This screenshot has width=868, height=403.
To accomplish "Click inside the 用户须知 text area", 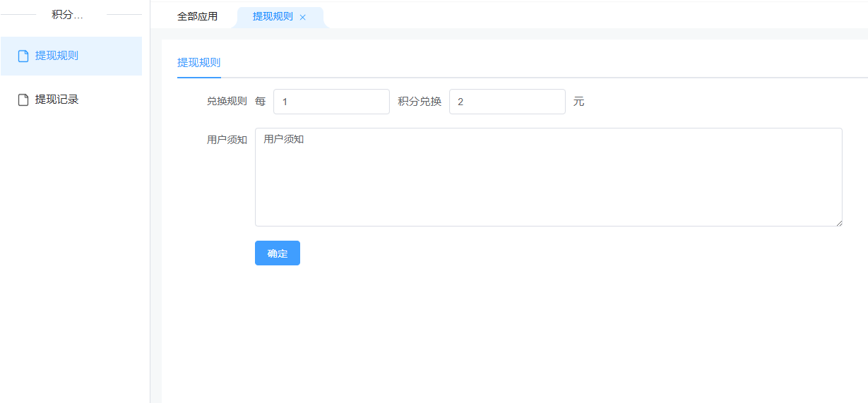I will 549,177.
